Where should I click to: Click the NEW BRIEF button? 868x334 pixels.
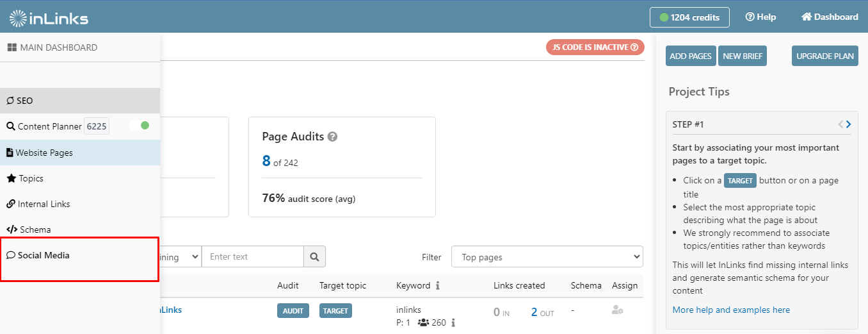coord(743,56)
